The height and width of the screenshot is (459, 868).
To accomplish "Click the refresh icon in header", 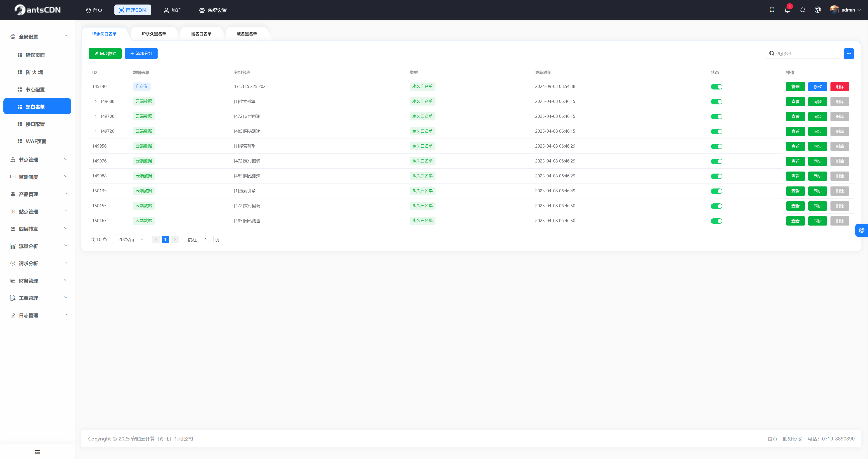I will click(x=803, y=10).
